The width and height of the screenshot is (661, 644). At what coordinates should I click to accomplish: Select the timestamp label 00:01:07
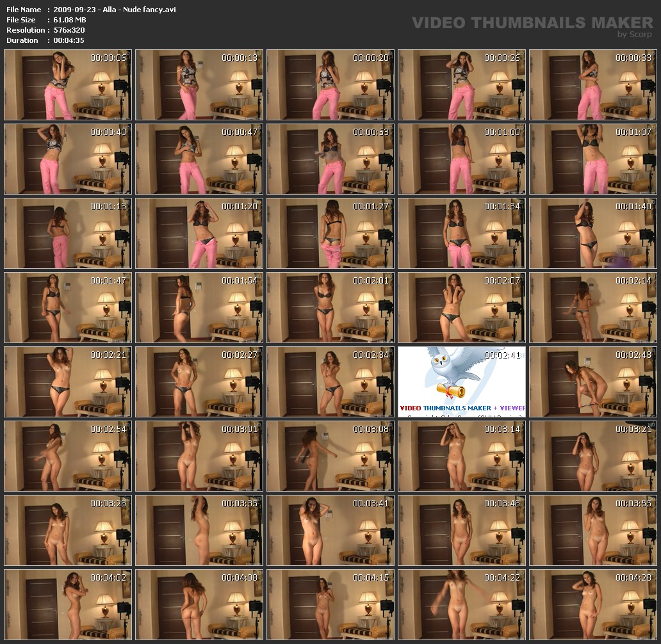coord(633,132)
